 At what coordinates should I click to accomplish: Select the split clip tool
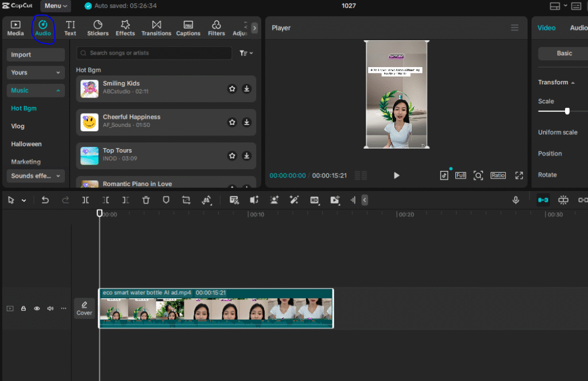point(86,200)
